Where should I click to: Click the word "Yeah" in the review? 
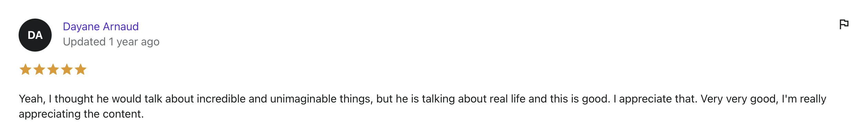[31, 99]
